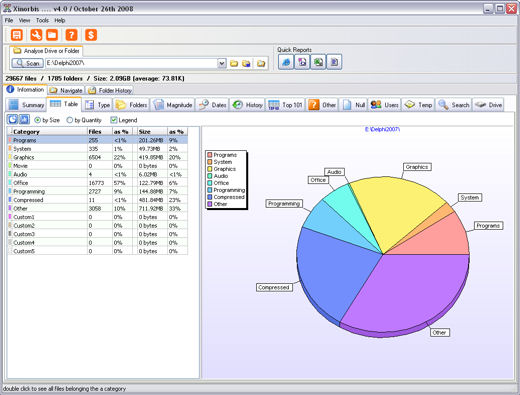Select the Movie row in the table

pos(98,166)
